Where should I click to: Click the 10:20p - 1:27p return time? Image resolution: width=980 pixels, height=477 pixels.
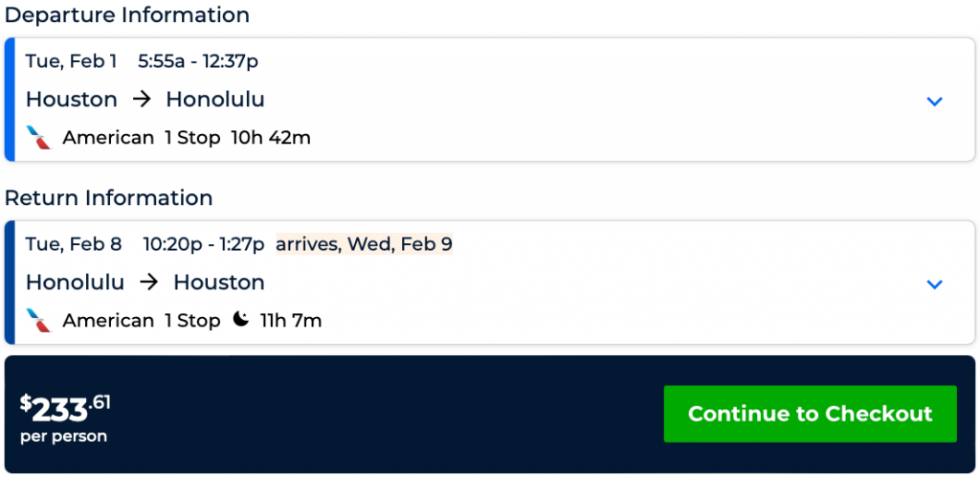[x=203, y=244]
